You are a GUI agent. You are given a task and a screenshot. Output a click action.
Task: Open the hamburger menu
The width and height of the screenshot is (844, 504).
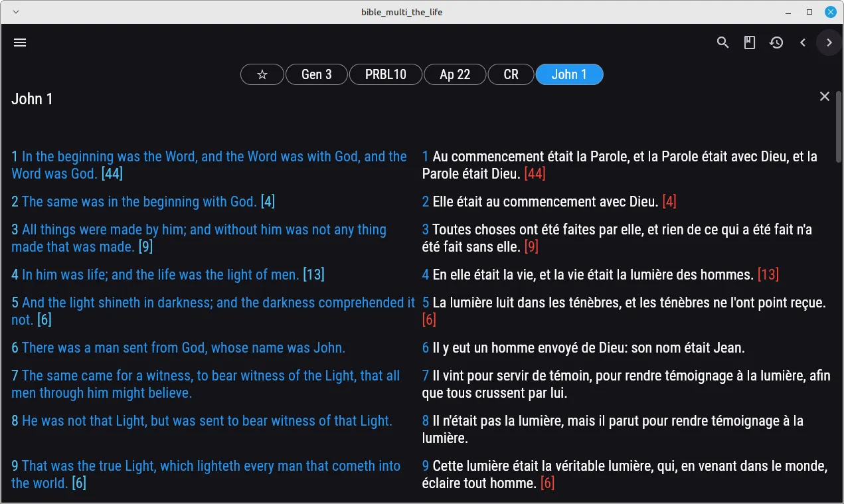pyautogui.click(x=20, y=42)
